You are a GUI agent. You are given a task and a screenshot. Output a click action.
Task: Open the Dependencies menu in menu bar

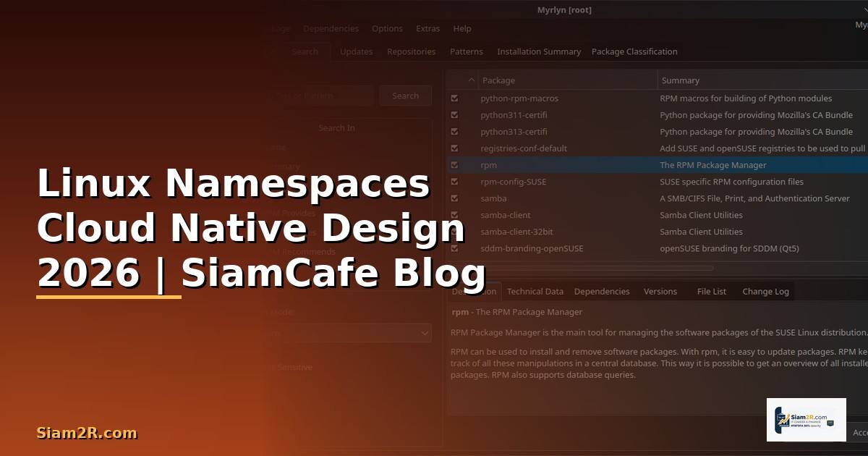pos(331,29)
